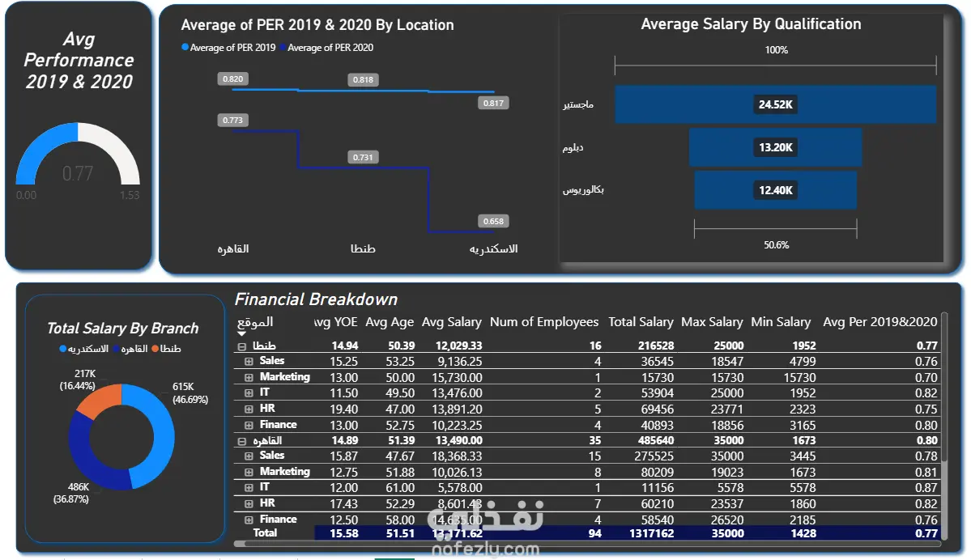Click the Average of PER 2020 legend item
The width and height of the screenshot is (971, 560).
click(326, 48)
